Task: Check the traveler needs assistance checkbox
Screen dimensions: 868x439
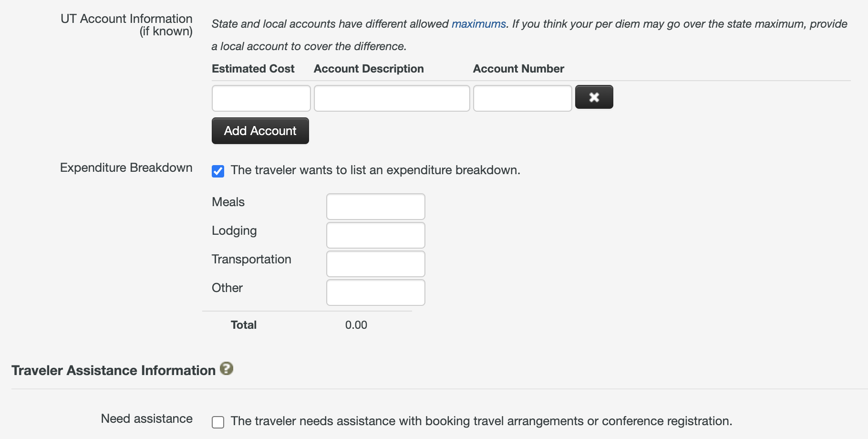Action: point(218,422)
